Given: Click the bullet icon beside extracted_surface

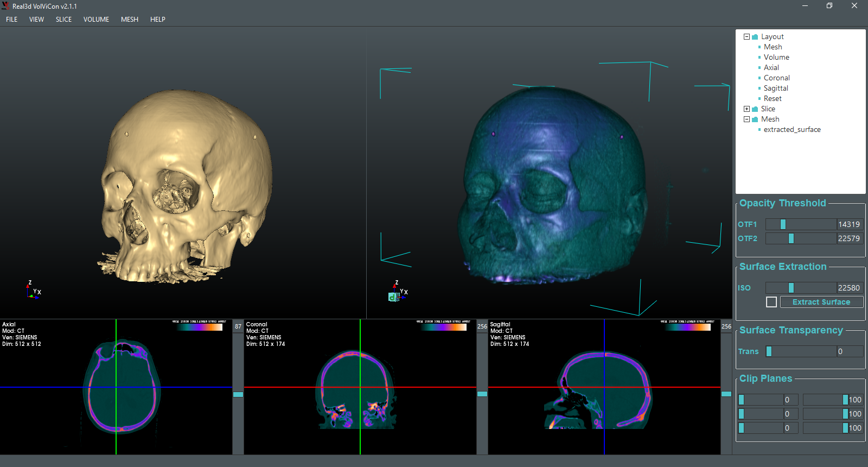Looking at the screenshot, I should click(x=759, y=130).
